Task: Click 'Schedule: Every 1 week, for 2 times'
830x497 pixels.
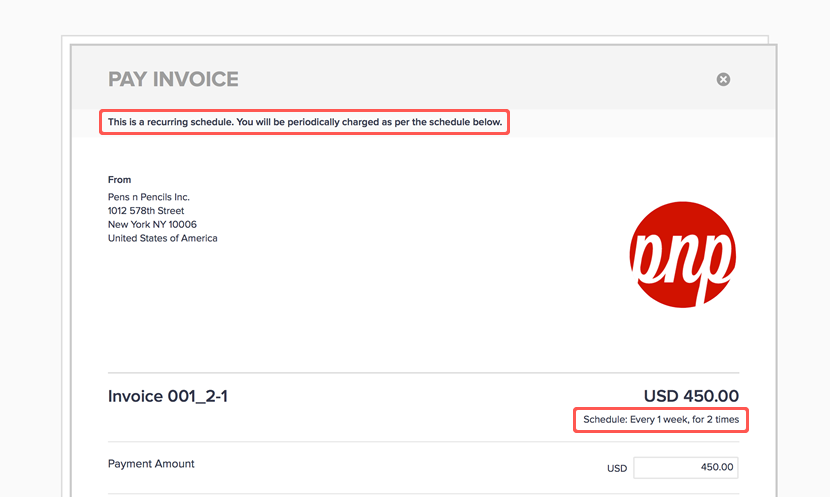Action: click(x=661, y=420)
